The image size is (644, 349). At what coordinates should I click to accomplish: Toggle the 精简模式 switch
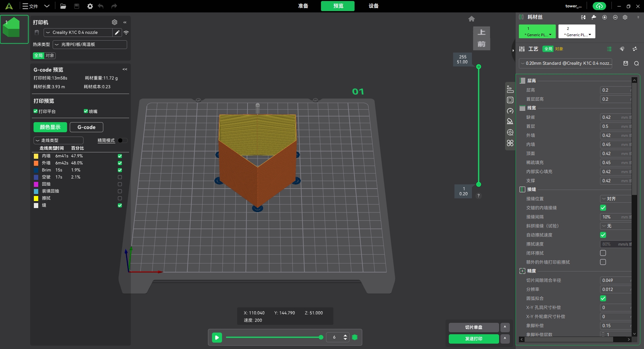[122, 141]
